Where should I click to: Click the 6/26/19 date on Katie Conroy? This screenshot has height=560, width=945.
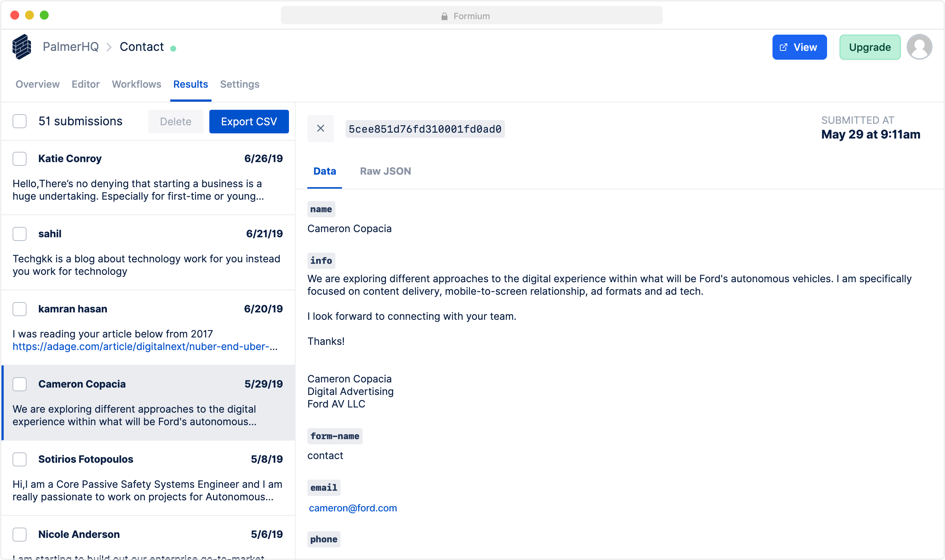point(264,158)
